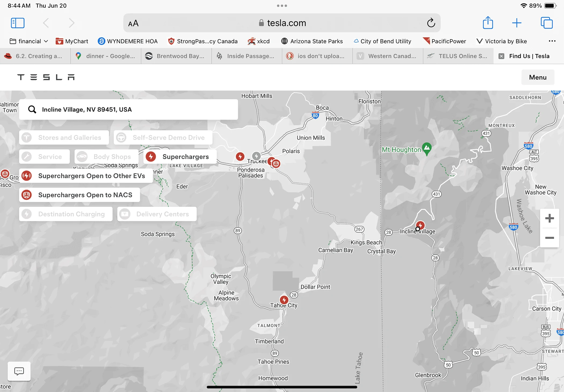Open the Victoria by Bike bookmark
Viewport: 564px width, 392px height.
point(502,41)
